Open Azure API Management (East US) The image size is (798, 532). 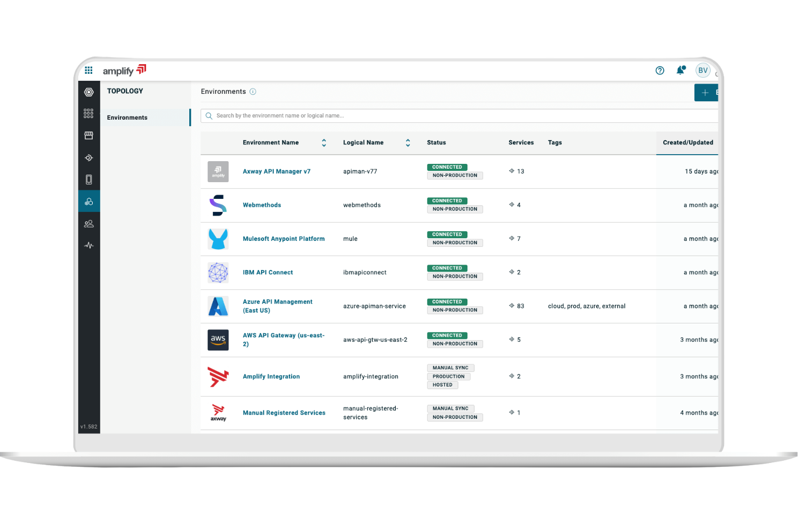click(278, 306)
